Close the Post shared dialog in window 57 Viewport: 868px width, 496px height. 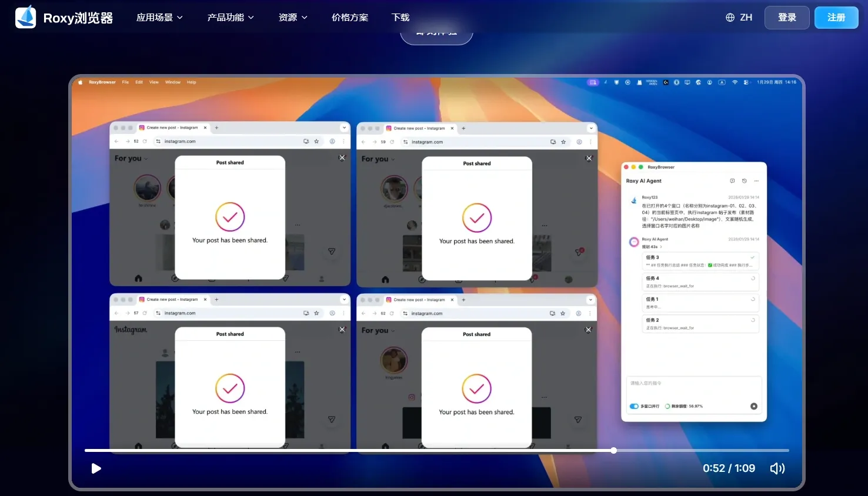(342, 330)
